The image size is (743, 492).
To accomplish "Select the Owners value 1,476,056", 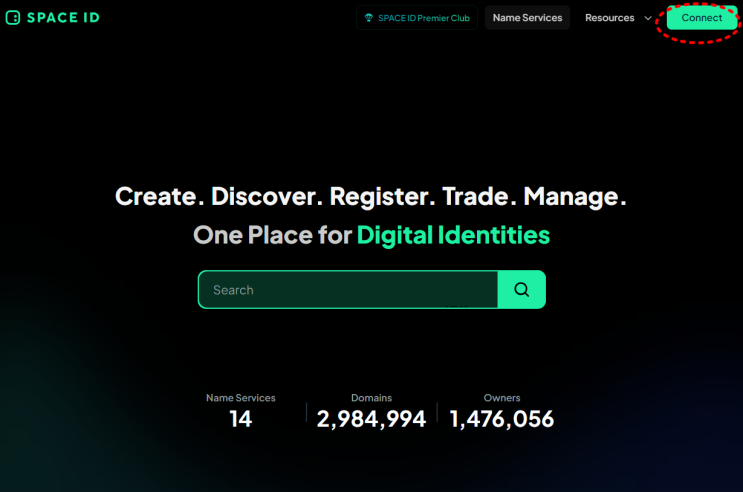I will (501, 419).
